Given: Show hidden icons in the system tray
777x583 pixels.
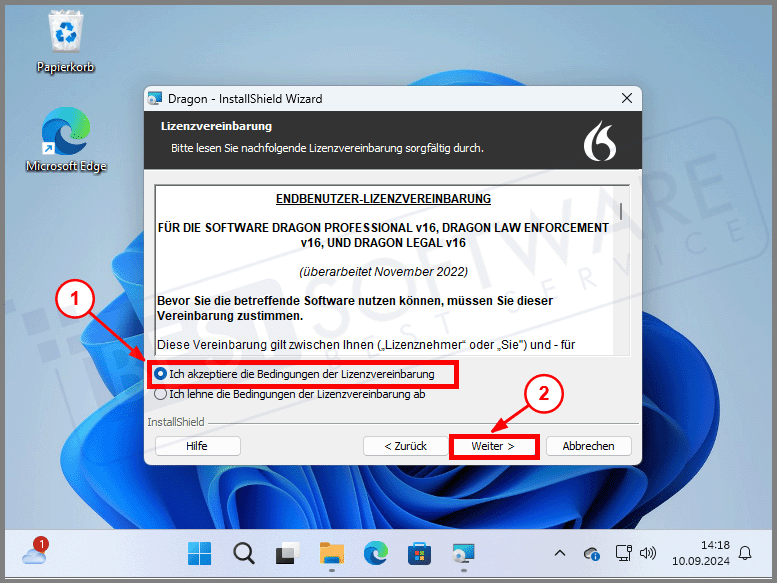Looking at the screenshot, I should (x=560, y=553).
